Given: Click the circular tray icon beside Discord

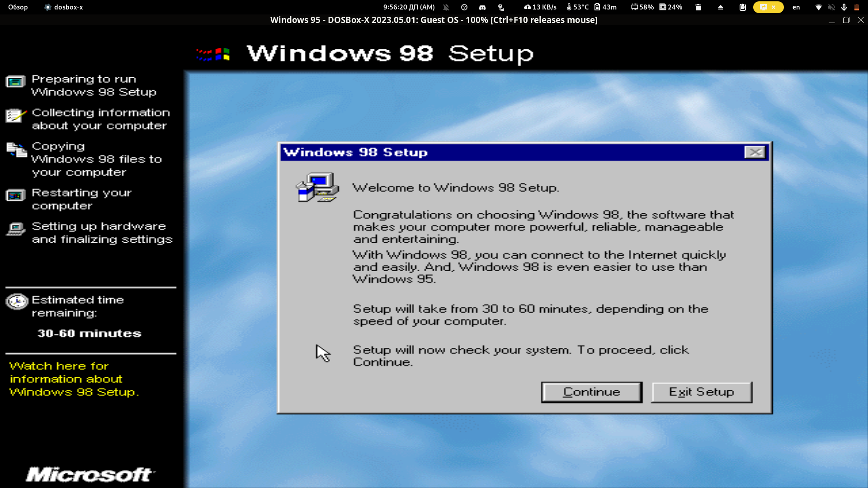Looking at the screenshot, I should [464, 7].
